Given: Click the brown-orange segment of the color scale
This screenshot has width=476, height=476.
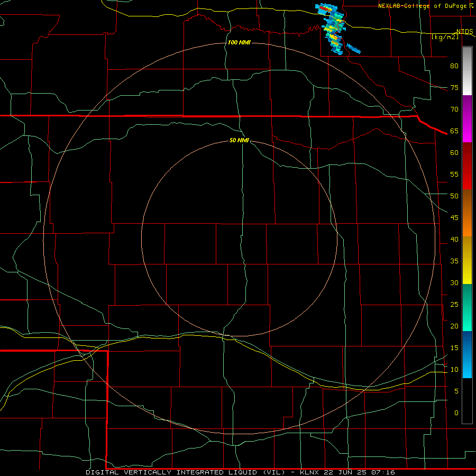Looking at the screenshot, I should click(467, 213).
